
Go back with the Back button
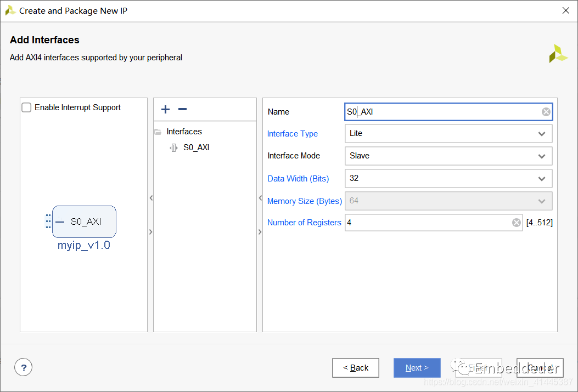coord(355,368)
